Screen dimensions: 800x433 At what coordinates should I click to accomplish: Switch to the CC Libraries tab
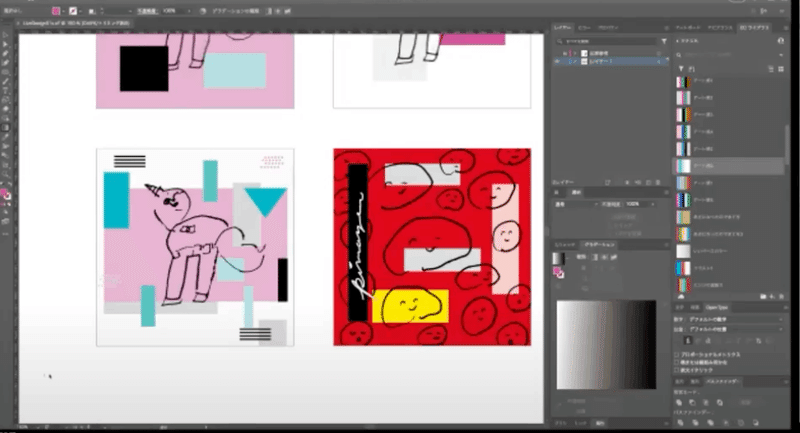point(754,27)
